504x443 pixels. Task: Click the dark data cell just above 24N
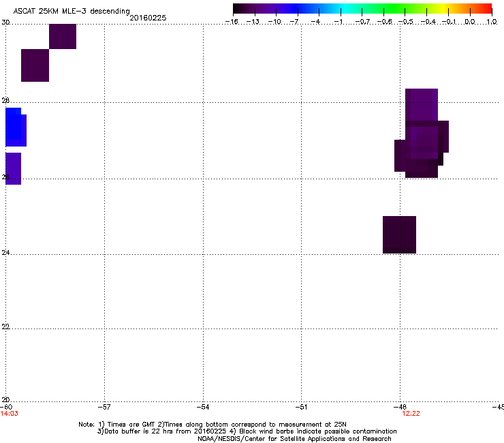[399, 235]
